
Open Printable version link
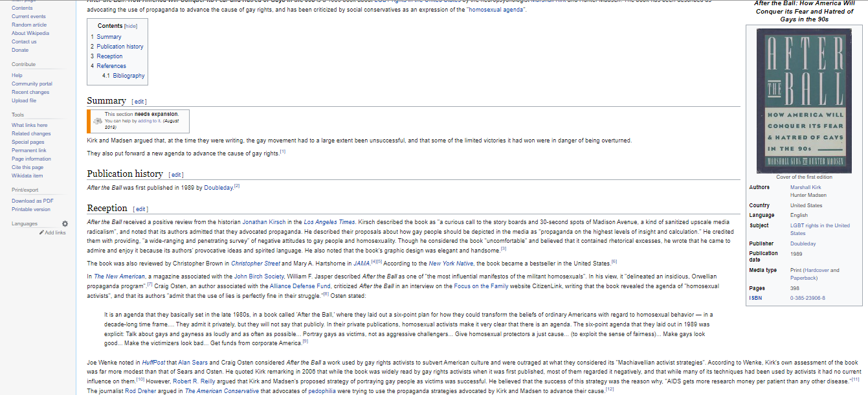coord(30,209)
